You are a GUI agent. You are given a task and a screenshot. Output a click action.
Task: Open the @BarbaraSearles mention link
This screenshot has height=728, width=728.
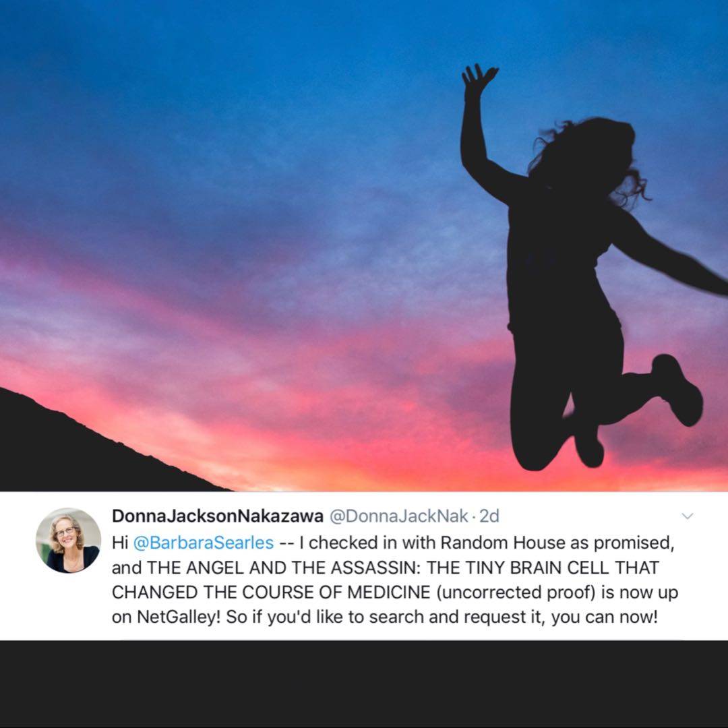coord(204,543)
